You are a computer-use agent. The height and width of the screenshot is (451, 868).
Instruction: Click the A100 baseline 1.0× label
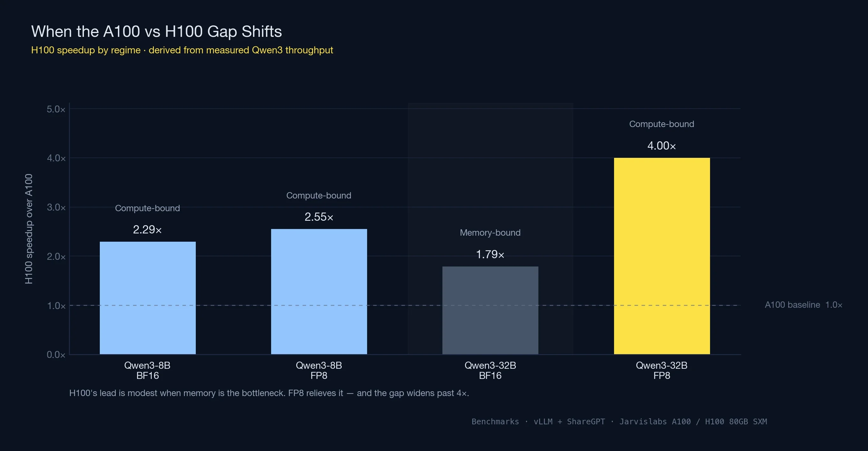point(803,305)
